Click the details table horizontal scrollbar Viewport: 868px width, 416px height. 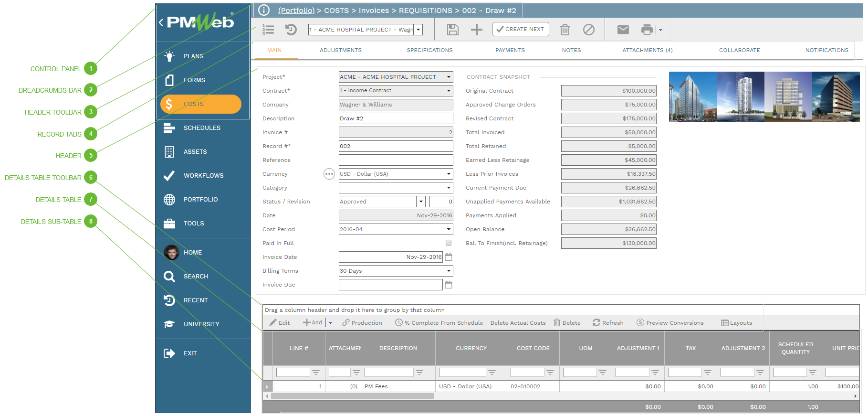(352, 396)
